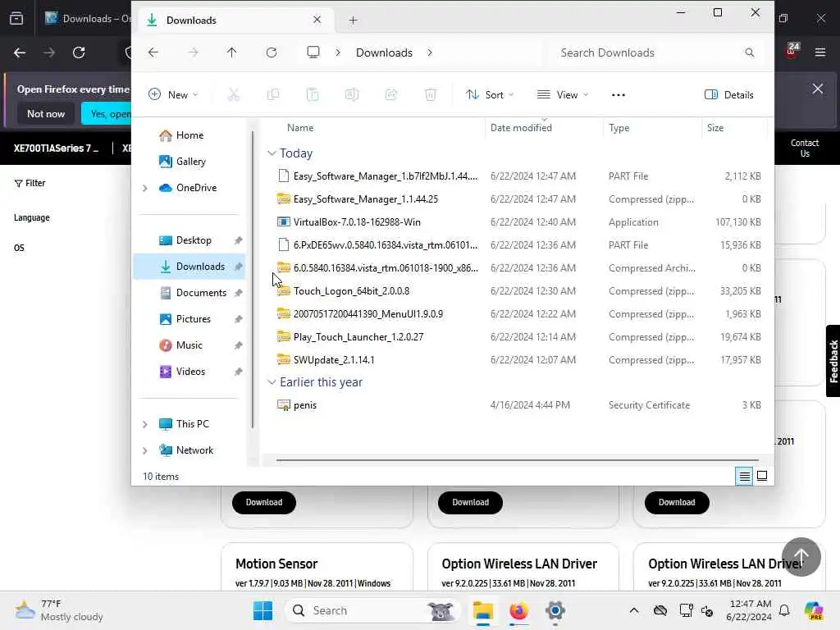Screen dimensions: 840x630
Task: Expand Network tree node
Action: tap(144, 450)
